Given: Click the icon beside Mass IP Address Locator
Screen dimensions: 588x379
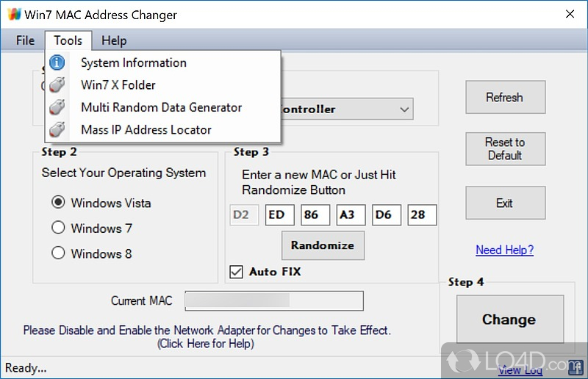Looking at the screenshot, I should [x=57, y=130].
